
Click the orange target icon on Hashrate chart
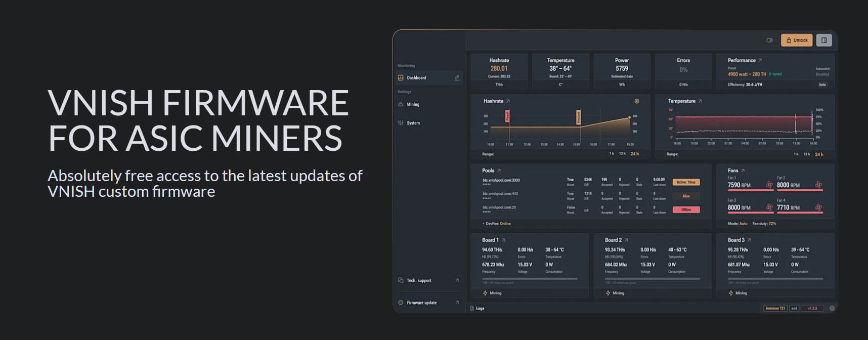637,101
